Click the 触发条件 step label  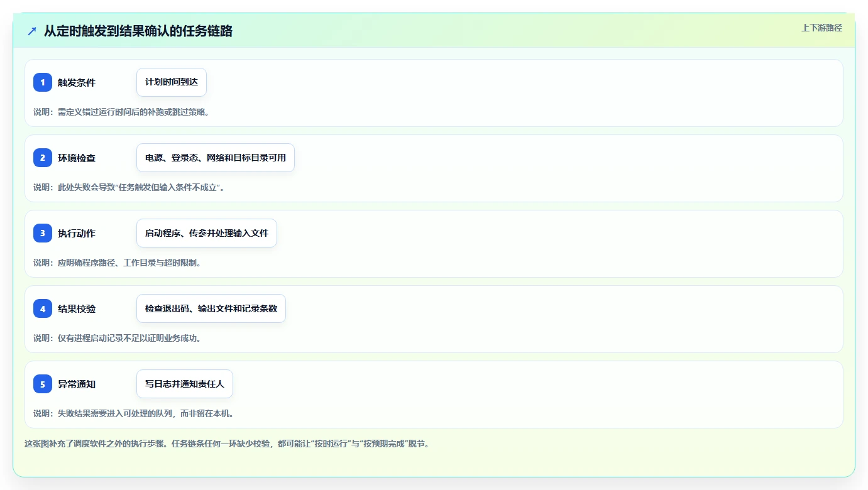point(77,82)
